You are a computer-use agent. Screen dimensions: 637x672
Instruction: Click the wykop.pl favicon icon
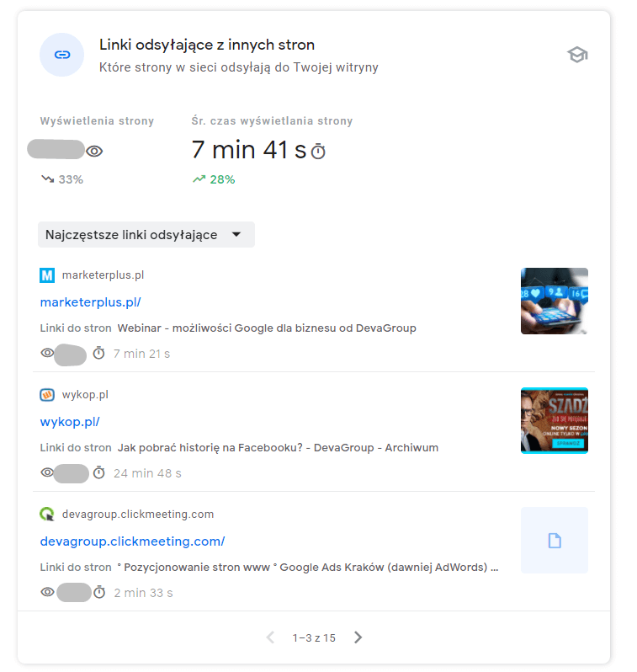[47, 394]
